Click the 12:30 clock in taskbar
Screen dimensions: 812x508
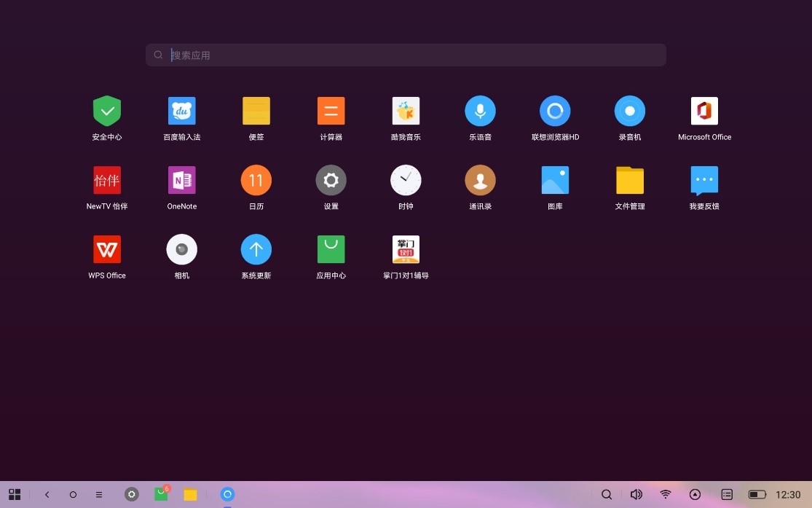(x=788, y=495)
